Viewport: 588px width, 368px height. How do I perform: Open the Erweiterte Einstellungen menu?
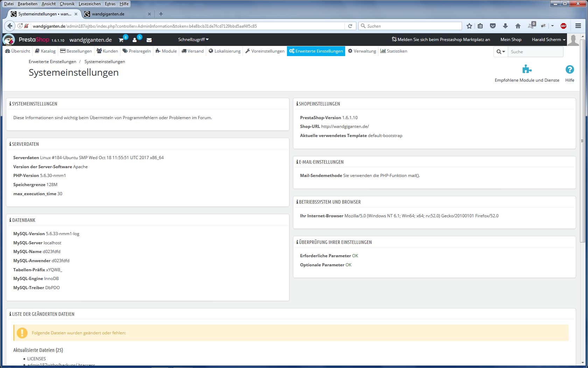[316, 51]
